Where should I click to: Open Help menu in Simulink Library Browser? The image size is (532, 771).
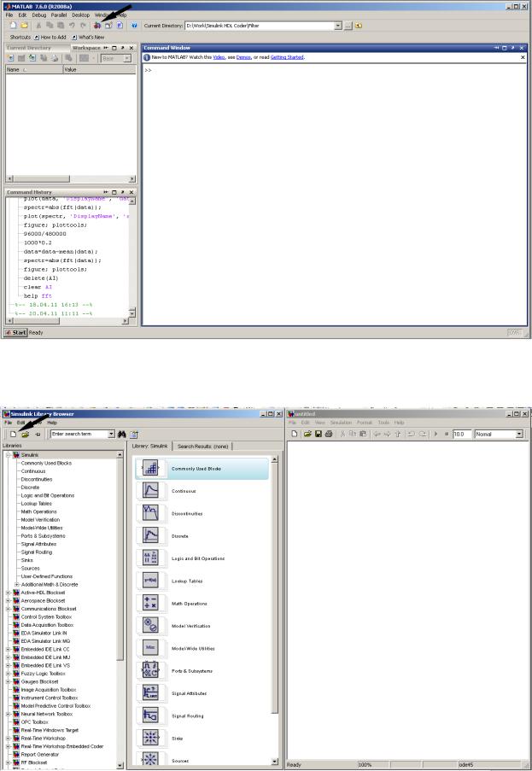(x=52, y=423)
